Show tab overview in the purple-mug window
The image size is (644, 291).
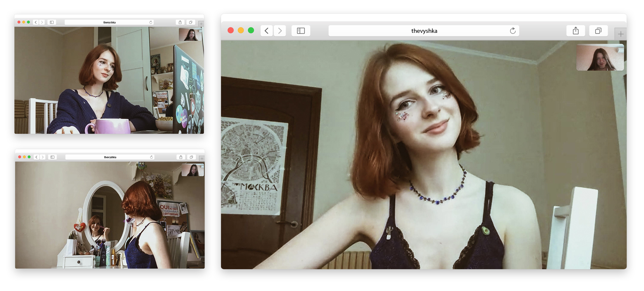[191, 22]
